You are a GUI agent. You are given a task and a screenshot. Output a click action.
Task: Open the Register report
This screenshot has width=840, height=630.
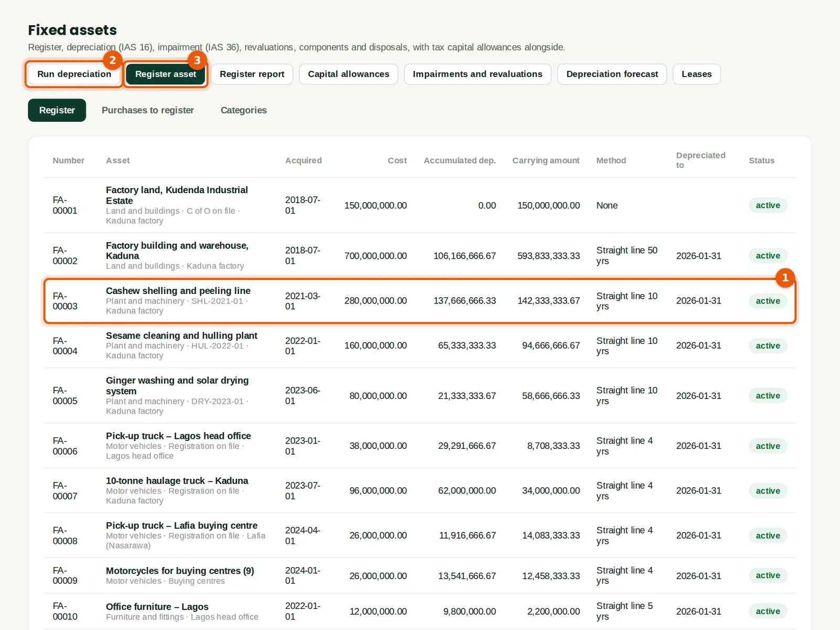pos(252,74)
